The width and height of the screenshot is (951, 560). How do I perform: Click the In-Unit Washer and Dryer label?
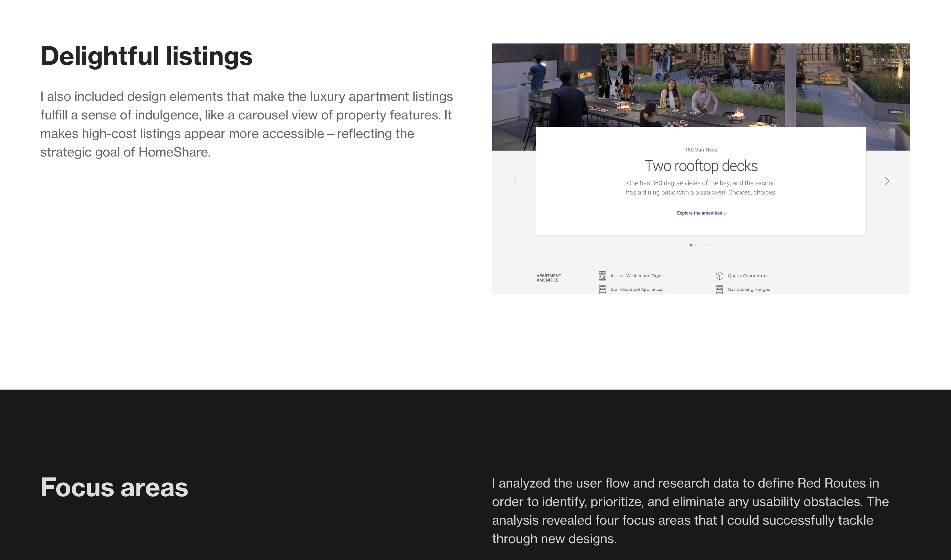(637, 276)
